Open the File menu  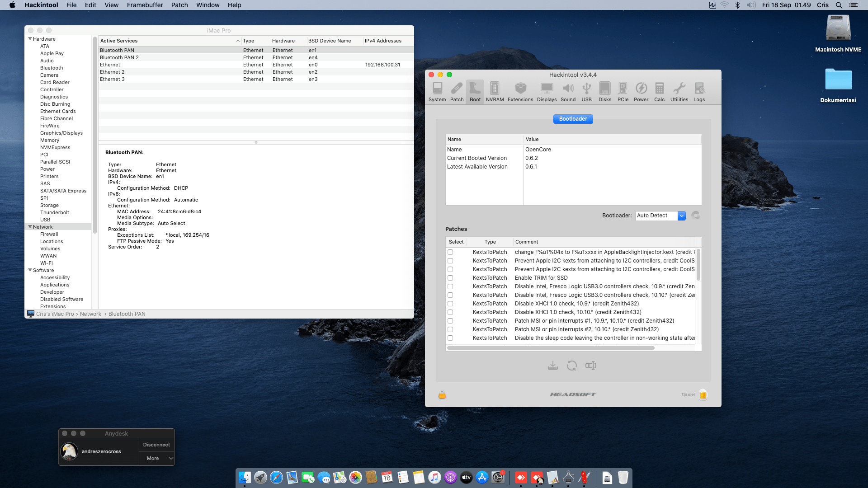point(71,5)
